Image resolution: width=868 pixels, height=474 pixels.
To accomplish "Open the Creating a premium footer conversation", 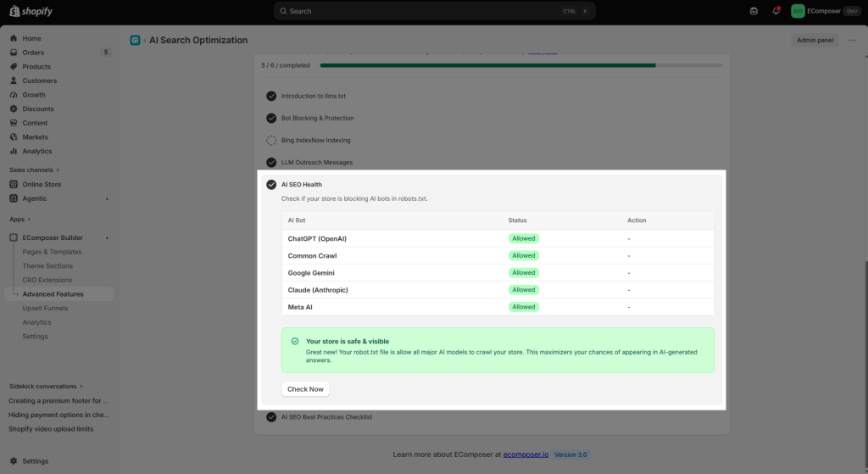I will (58, 400).
